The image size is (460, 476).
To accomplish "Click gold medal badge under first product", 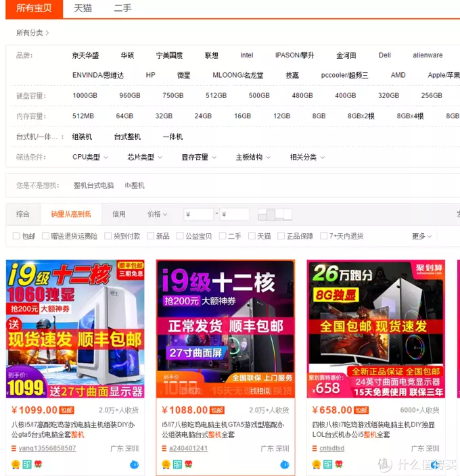I will pos(16,464).
